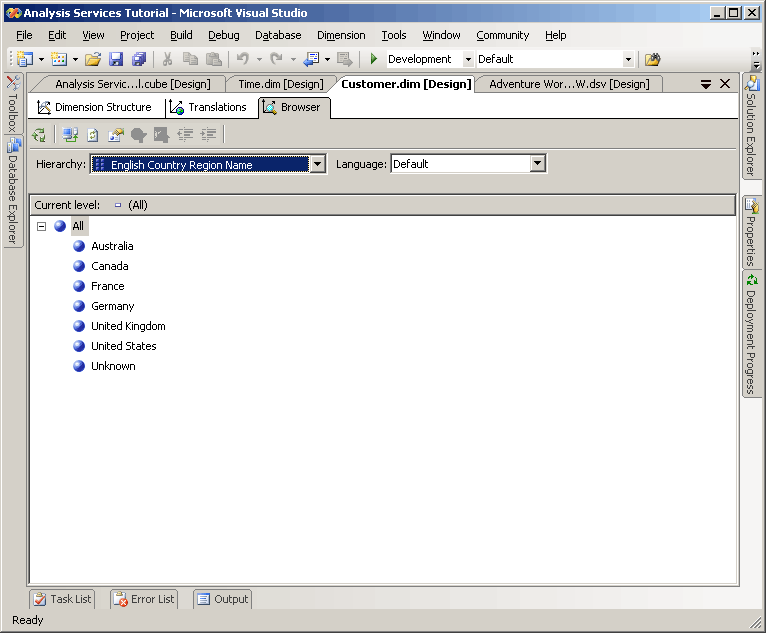Switch to the Time.dim [Design] tab

(281, 84)
